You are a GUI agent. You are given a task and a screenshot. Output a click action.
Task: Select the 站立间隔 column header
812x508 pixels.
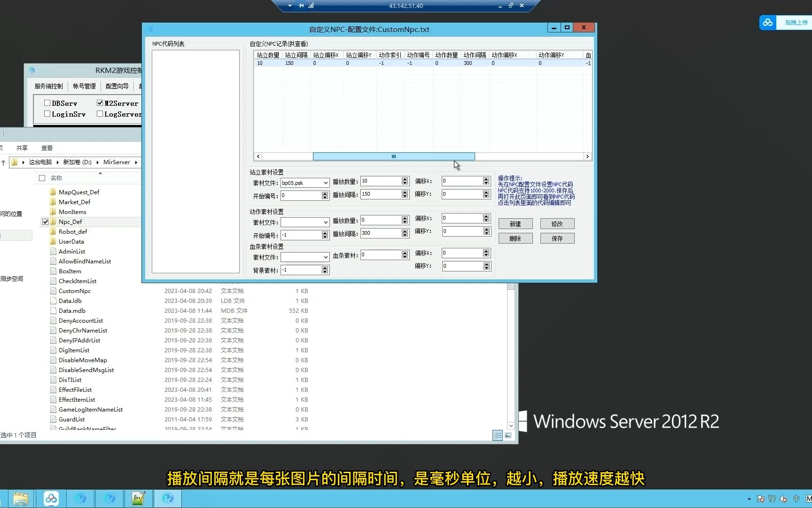296,55
